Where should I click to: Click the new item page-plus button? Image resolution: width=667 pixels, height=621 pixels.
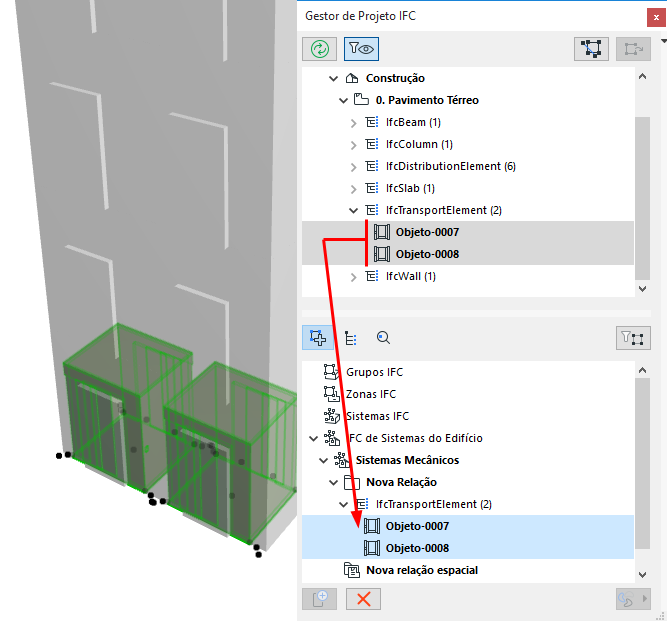point(319,599)
